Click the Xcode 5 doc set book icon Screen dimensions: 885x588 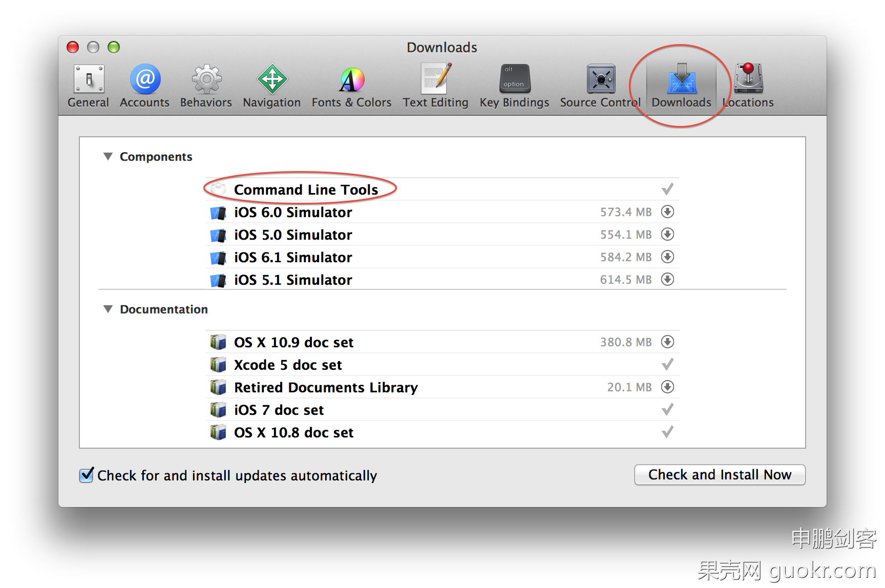(218, 365)
